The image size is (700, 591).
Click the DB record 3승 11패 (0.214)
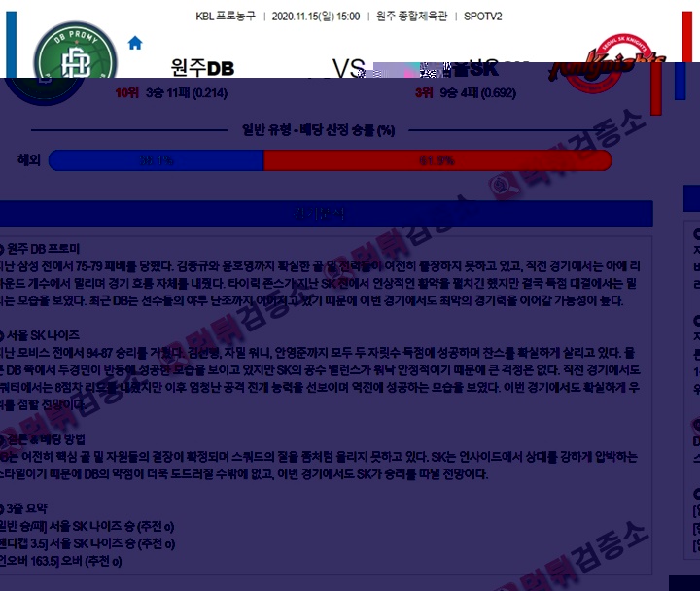(187, 93)
